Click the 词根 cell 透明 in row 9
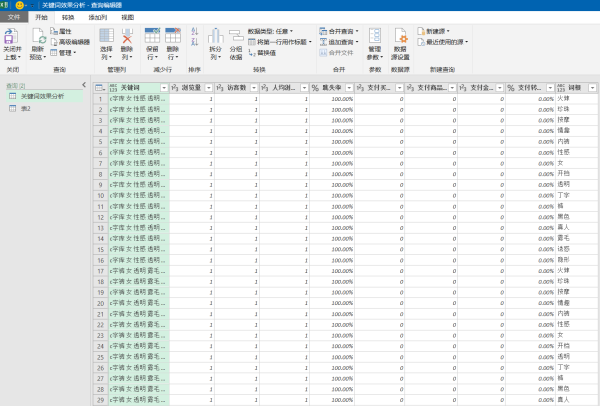600x406 pixels. (x=576, y=185)
